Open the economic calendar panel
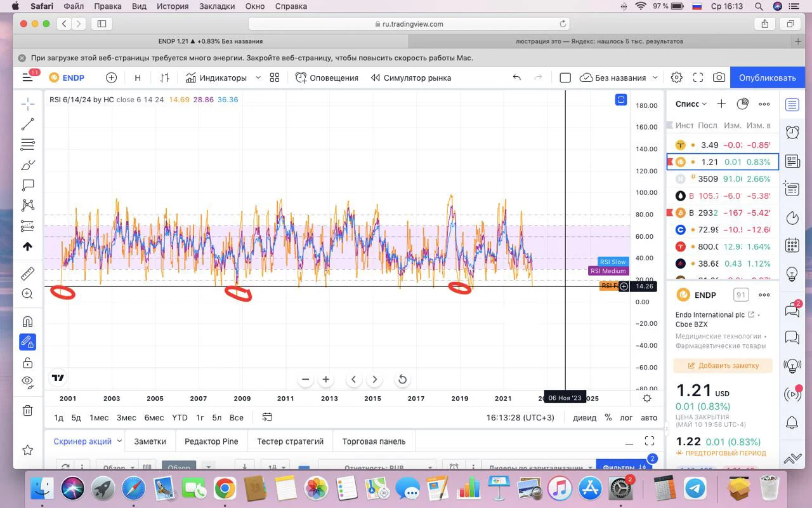 point(792,245)
